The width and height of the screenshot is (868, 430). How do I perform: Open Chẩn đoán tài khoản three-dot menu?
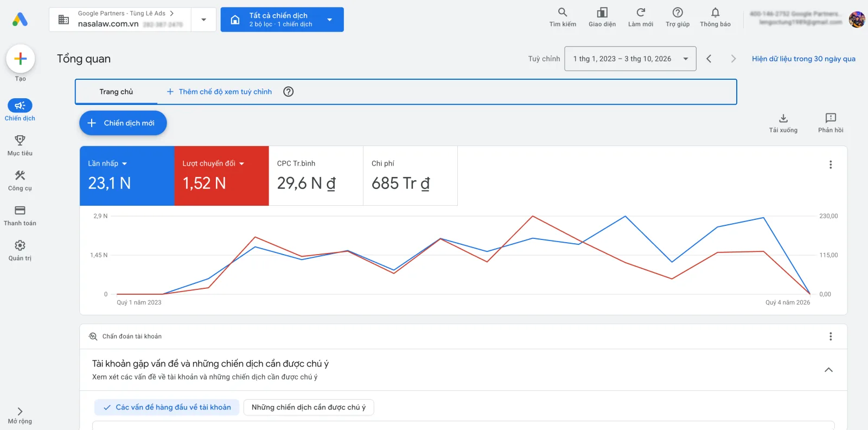[831, 337]
